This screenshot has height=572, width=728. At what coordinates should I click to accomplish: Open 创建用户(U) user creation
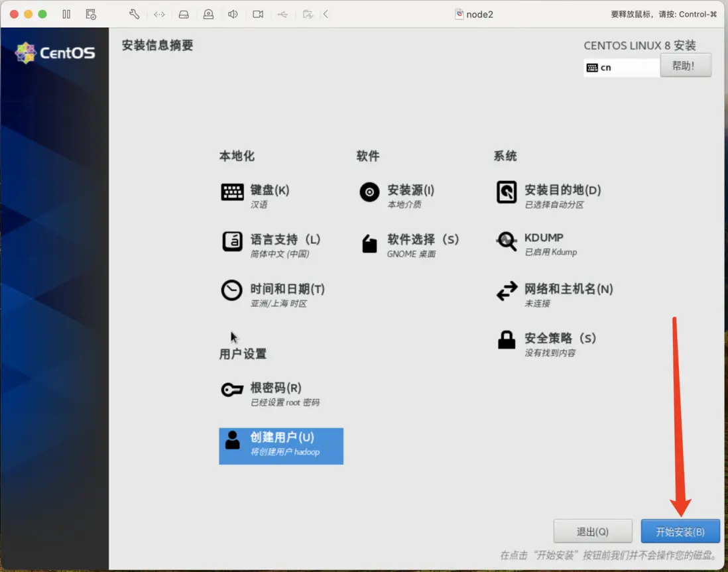point(281,446)
